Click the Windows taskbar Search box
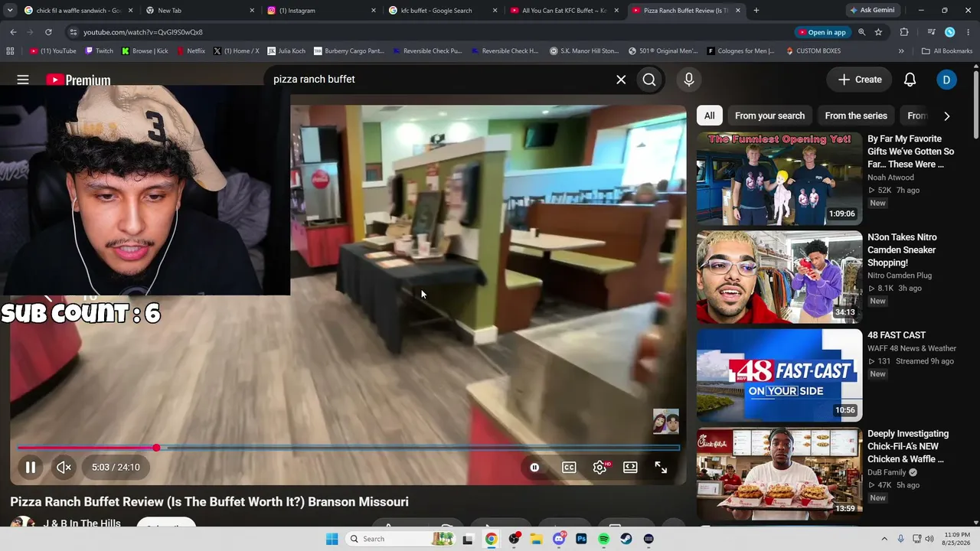The image size is (980, 551). coord(400,539)
